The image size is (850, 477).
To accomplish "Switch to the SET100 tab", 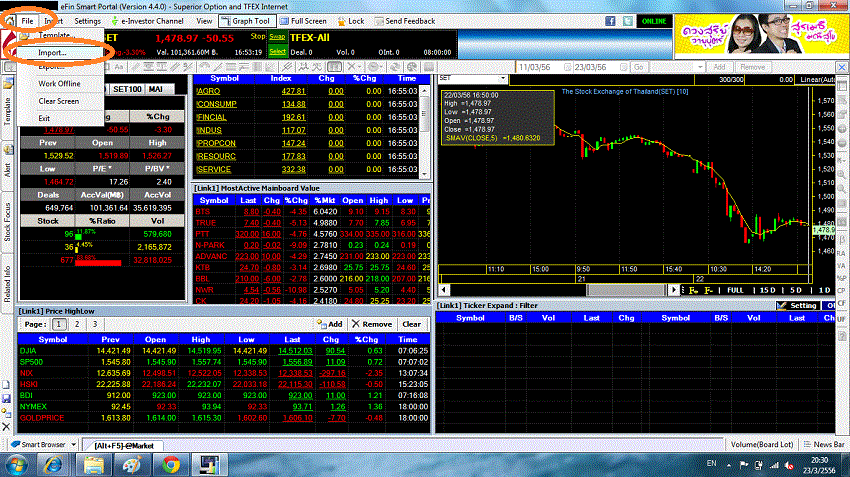I will pyautogui.click(x=127, y=89).
